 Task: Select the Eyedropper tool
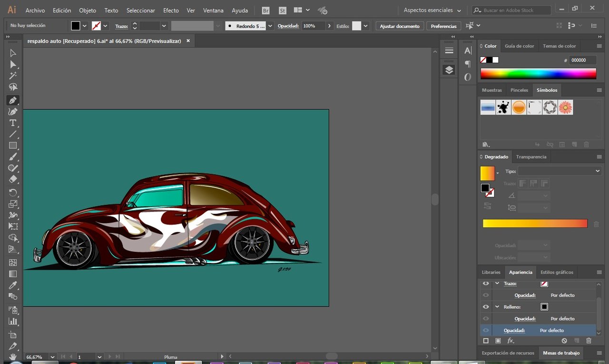click(13, 285)
